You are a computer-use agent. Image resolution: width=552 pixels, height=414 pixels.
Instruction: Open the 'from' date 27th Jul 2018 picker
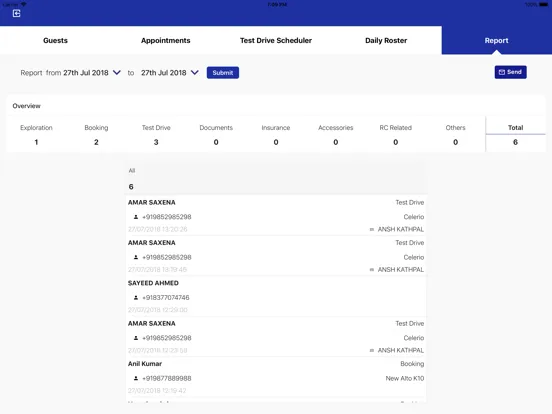pyautogui.click(x=86, y=73)
